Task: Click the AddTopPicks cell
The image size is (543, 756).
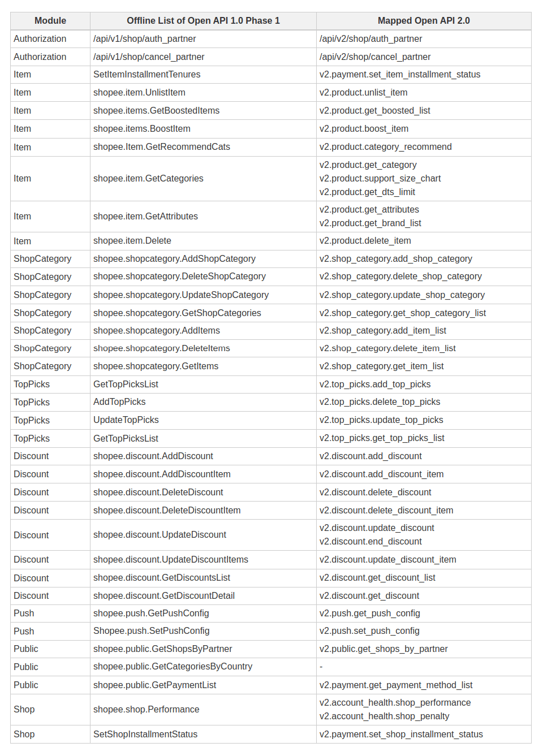Action: 203,402
